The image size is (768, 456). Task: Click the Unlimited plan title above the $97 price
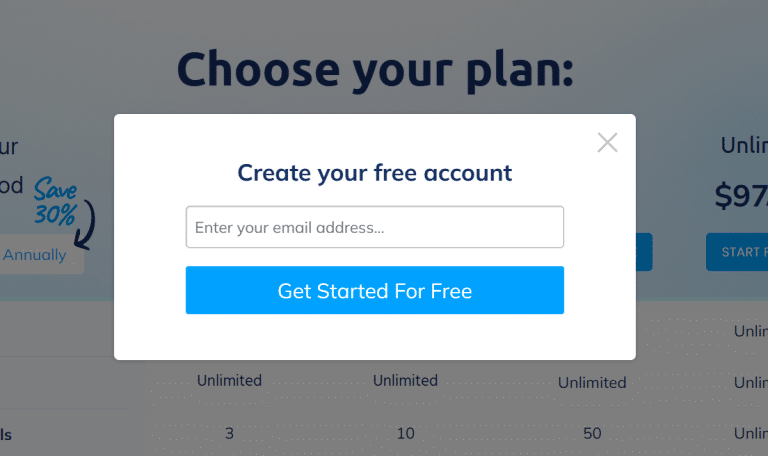tap(744, 145)
